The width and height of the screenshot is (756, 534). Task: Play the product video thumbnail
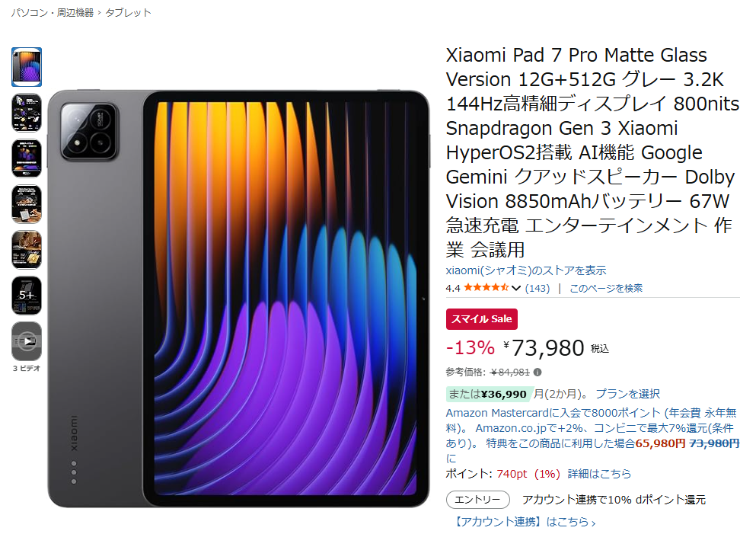(x=27, y=341)
